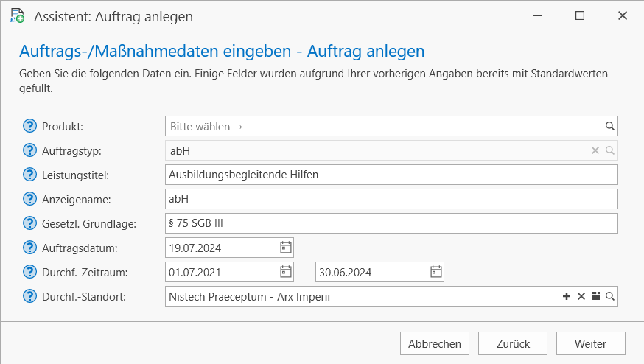
Task: Open the Standort list icon in Durchf.-Standort
Action: (595, 295)
